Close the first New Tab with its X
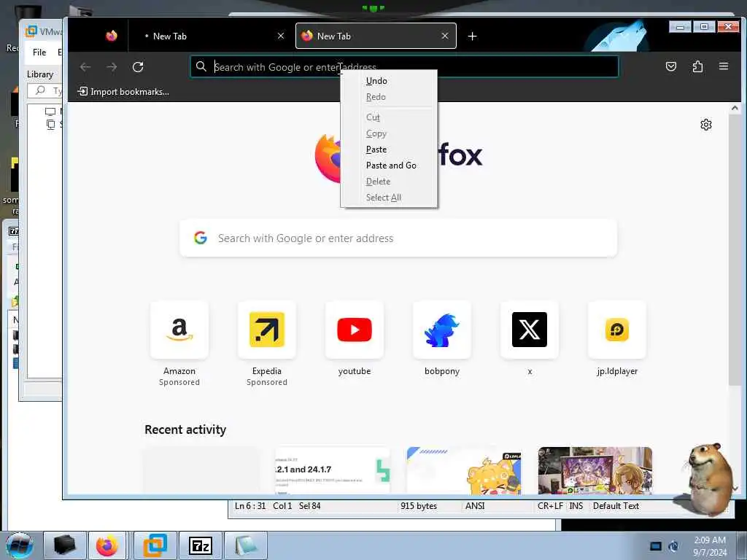This screenshot has width=747, height=560. click(281, 36)
